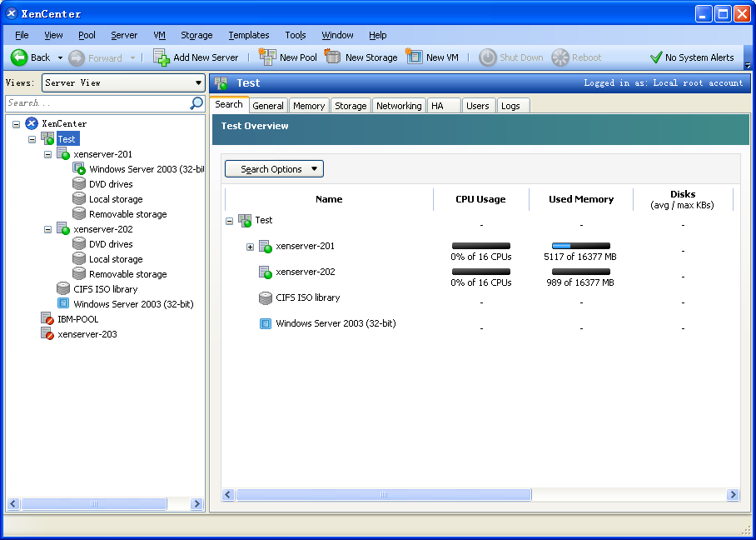Select xenserver-202 row in overview list
Screen dimensions: 756x540
coord(306,272)
